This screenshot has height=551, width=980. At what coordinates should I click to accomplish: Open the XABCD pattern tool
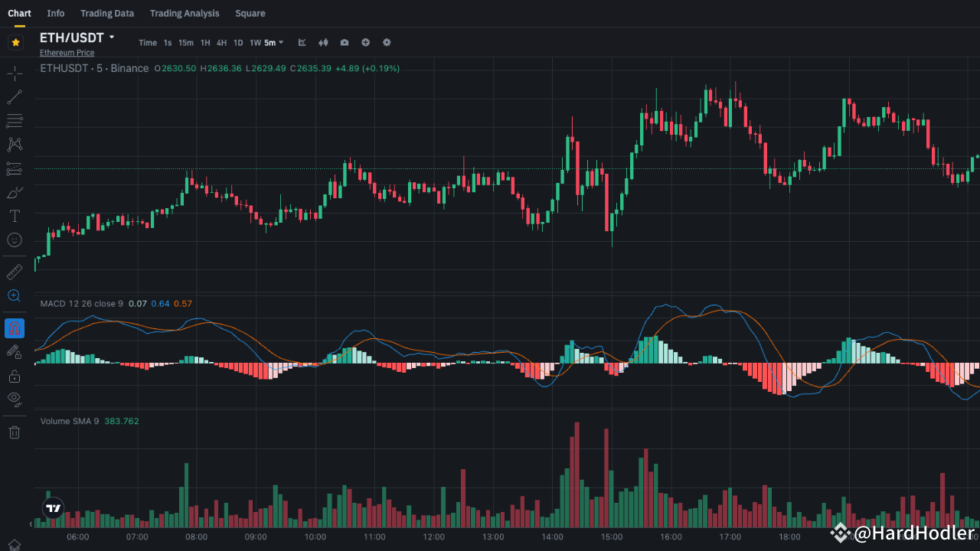pos(14,144)
